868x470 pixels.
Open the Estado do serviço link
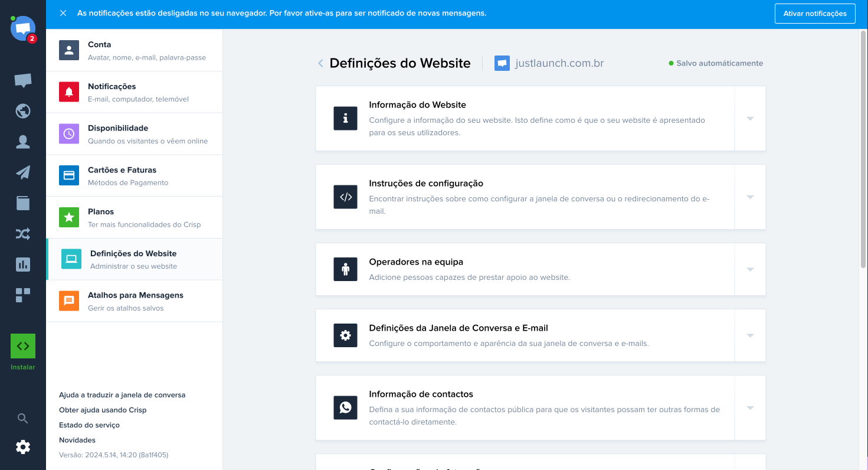click(89, 425)
